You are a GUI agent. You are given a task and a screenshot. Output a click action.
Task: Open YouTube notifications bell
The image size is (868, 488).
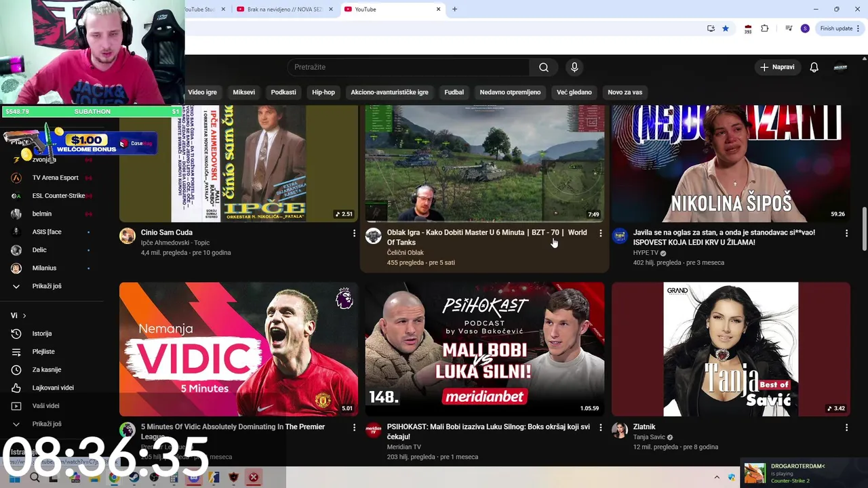(x=814, y=67)
